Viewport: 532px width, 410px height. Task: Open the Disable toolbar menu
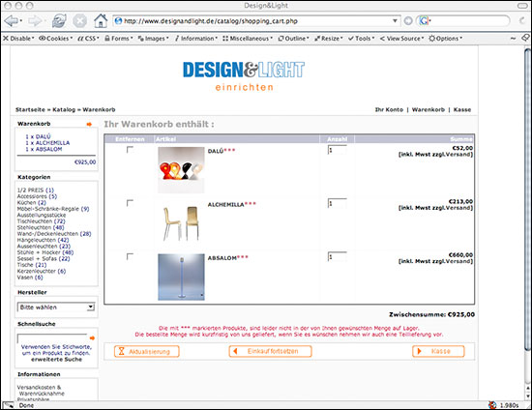18,39
